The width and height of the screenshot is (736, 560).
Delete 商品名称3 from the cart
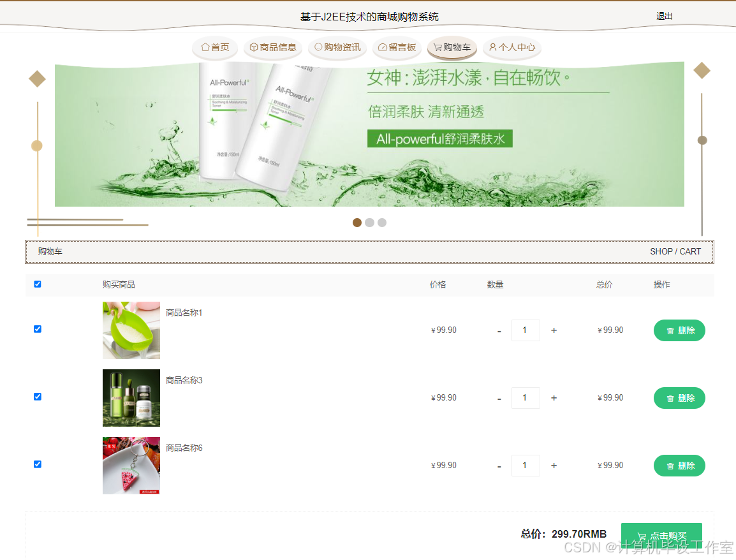point(679,398)
